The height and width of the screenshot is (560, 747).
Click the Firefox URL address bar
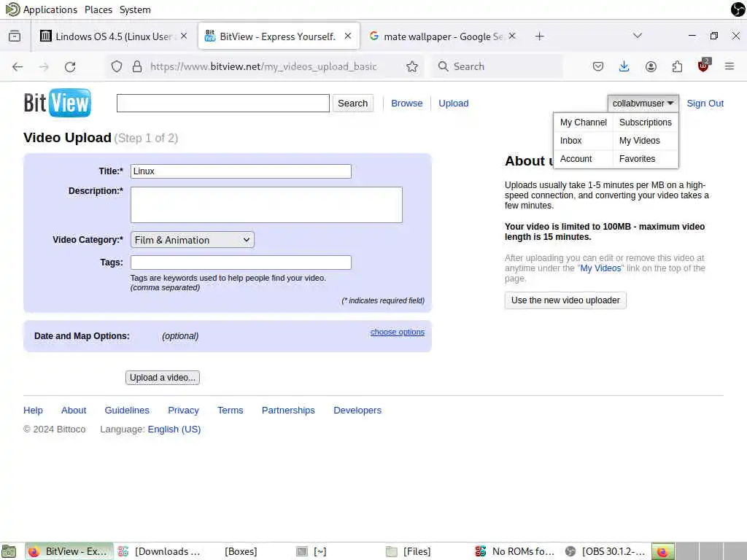point(263,66)
